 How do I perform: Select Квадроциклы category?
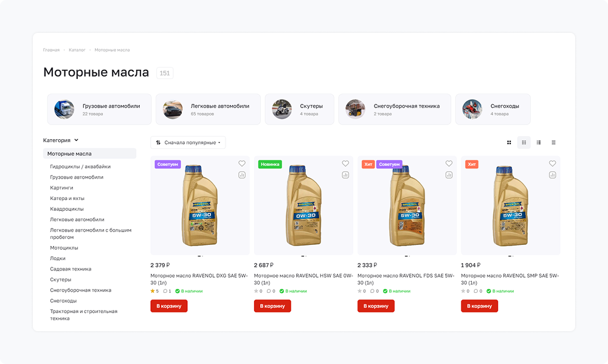coord(67,209)
